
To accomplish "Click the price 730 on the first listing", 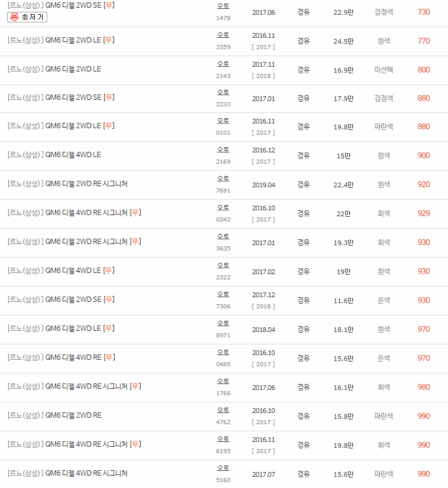I will [424, 11].
